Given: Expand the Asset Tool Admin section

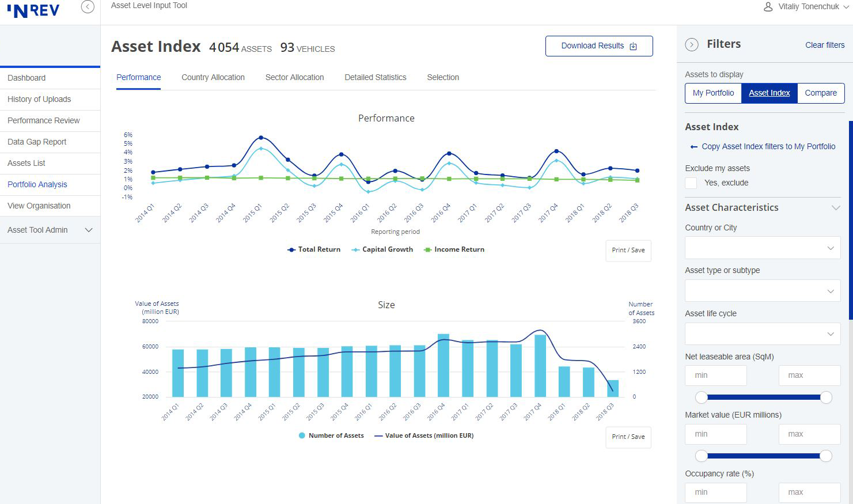Looking at the screenshot, I should [x=88, y=230].
